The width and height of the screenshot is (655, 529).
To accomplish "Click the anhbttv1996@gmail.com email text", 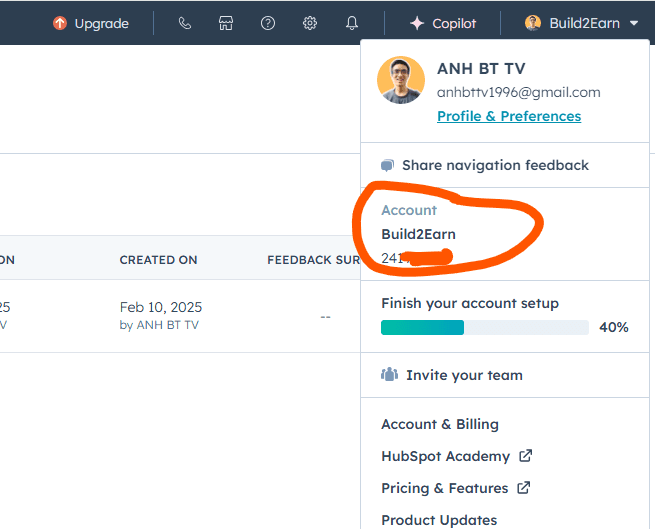I will click(x=519, y=92).
